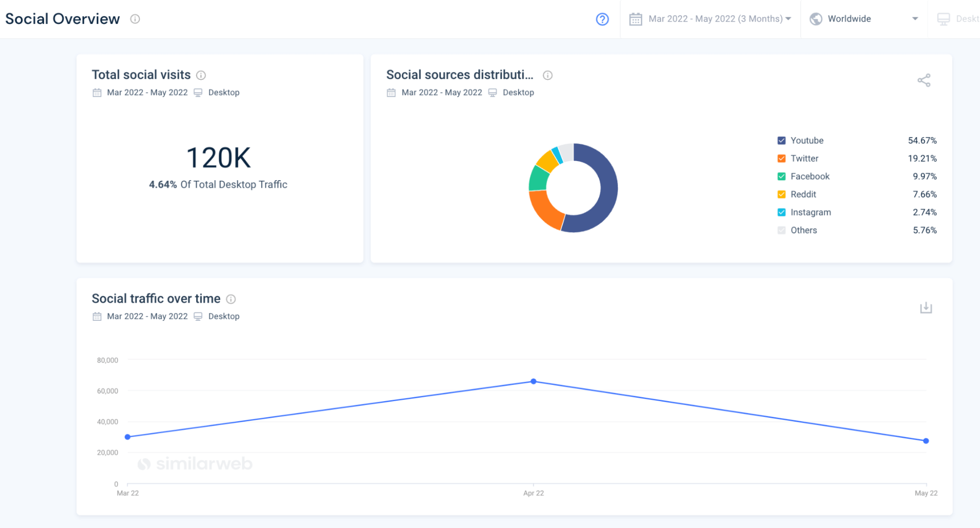This screenshot has height=528, width=980.
Task: Click the Apr 22 data point on the chart
Action: 533,382
